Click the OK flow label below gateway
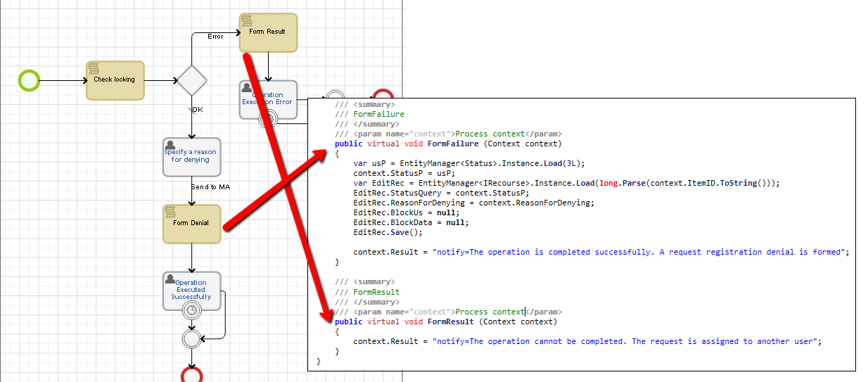This screenshot has width=868, height=382. 196,110
